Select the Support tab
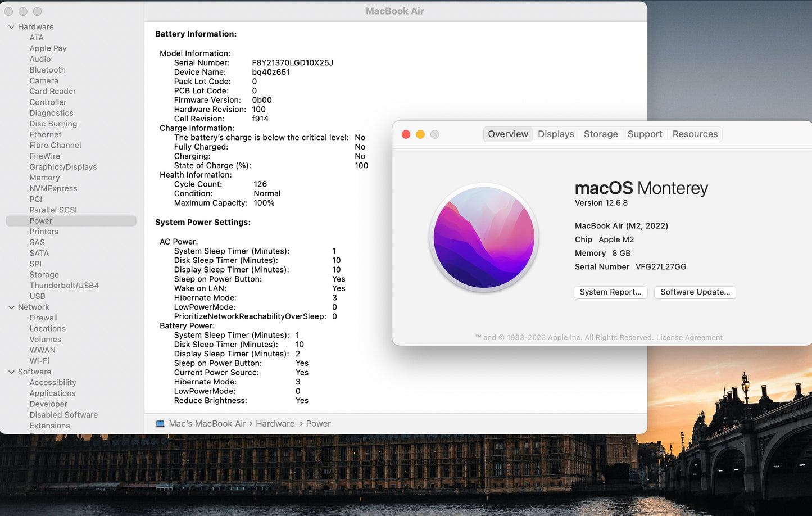The height and width of the screenshot is (516, 812). [x=645, y=134]
